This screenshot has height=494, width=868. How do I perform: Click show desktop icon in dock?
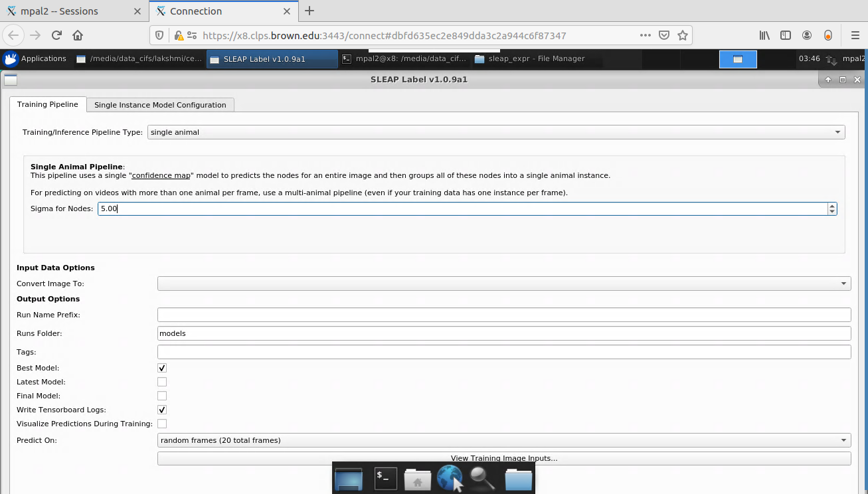tap(349, 478)
